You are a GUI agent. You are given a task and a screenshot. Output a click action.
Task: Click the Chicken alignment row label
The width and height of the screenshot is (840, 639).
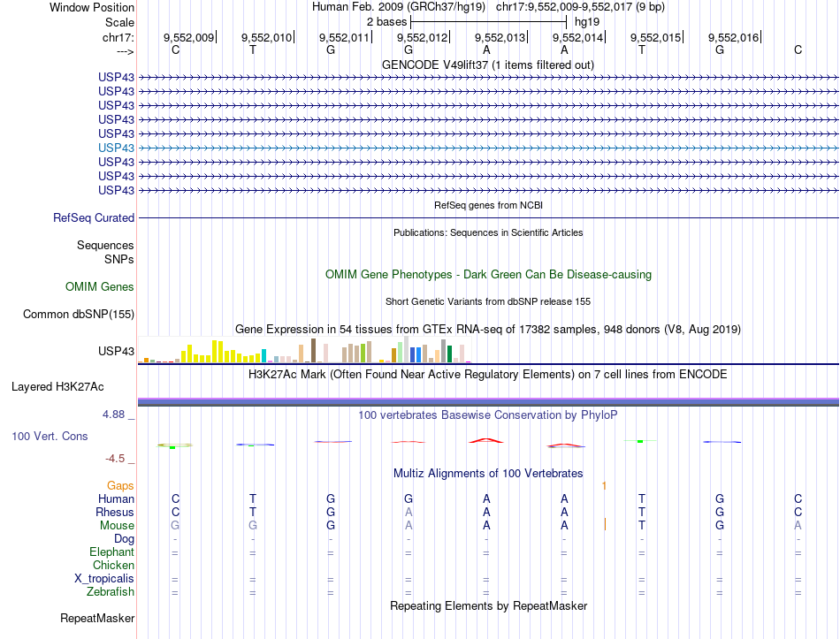click(x=113, y=565)
